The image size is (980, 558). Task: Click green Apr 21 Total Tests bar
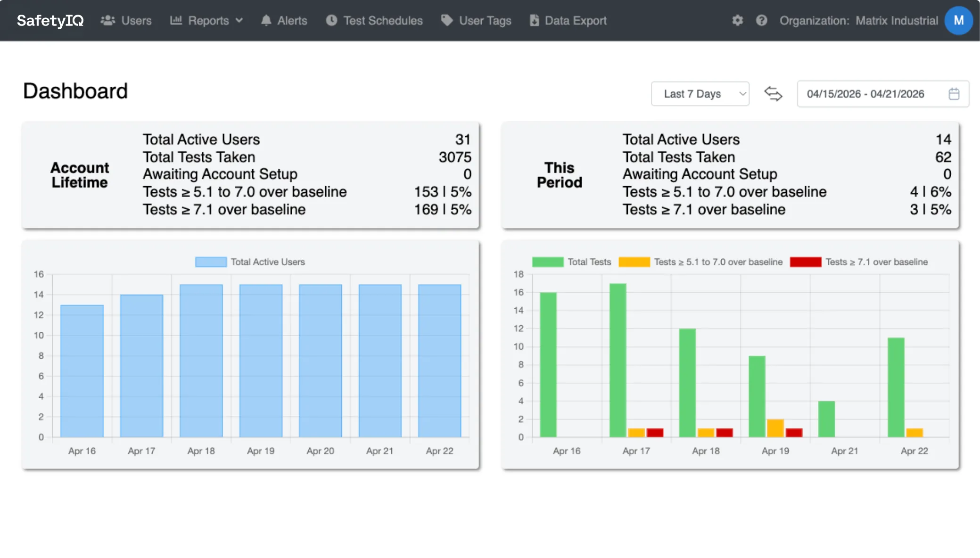826,419
